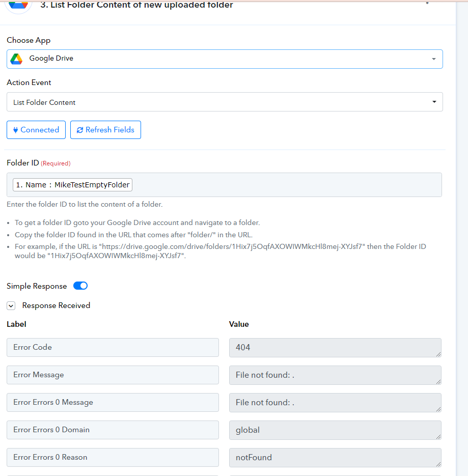Click the Connected button

(x=36, y=130)
